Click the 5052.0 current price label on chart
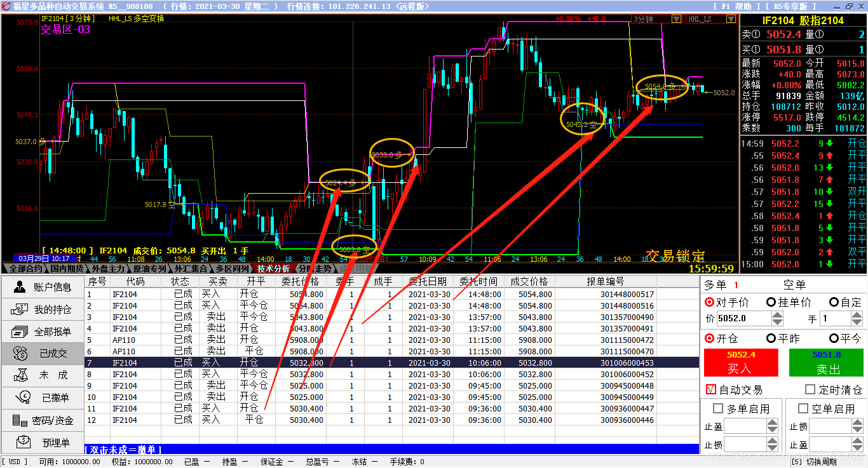The image size is (868, 468). coord(724,93)
